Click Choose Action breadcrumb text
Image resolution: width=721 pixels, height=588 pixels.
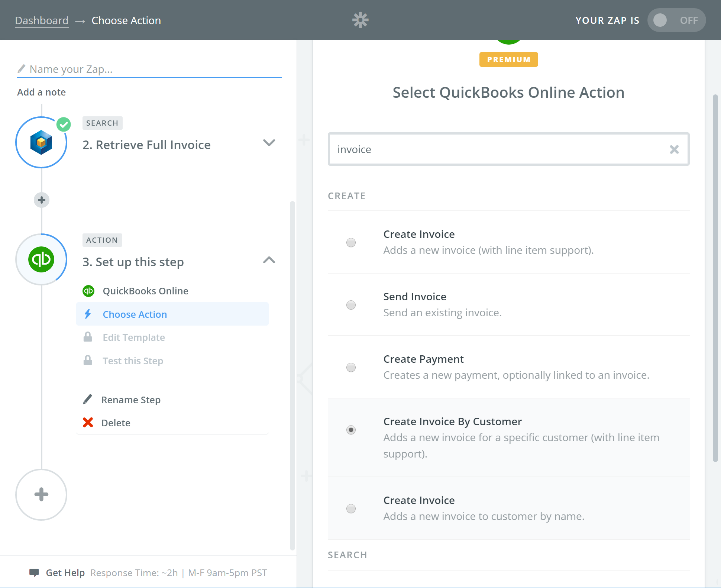[126, 20]
